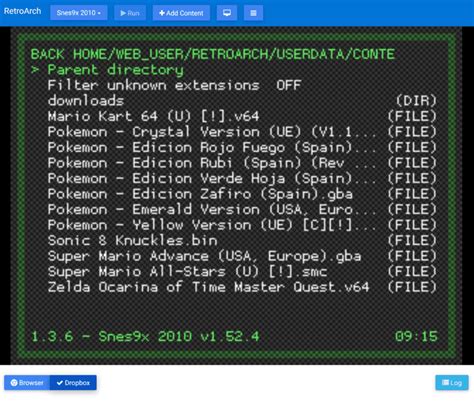Click the BACK HOME path header
Image resolution: width=474 pixels, height=401 pixels.
pos(213,54)
